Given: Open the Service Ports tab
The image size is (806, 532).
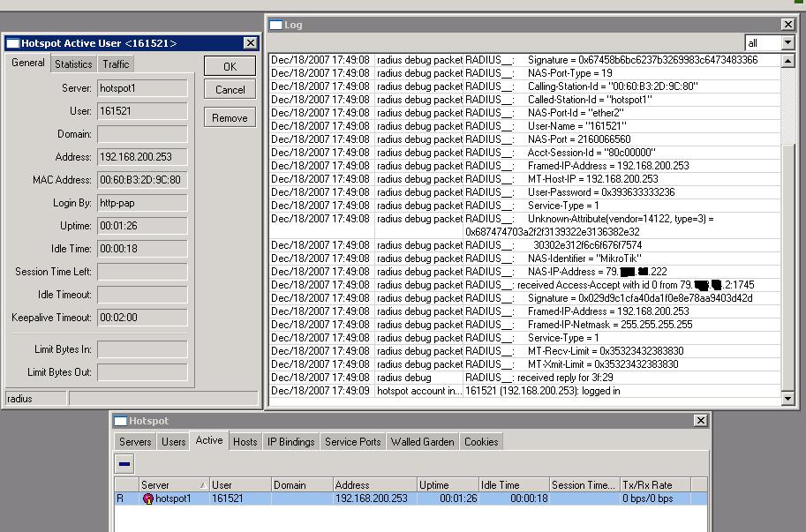Looking at the screenshot, I should [x=352, y=442].
